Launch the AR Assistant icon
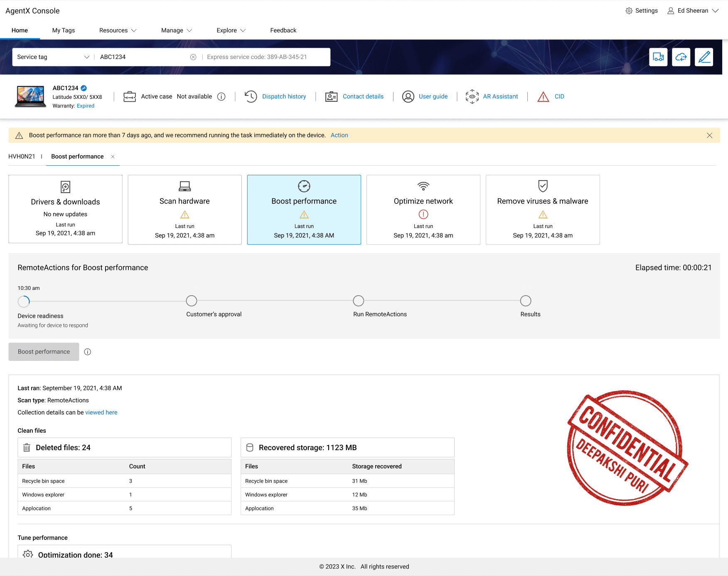 coord(472,96)
